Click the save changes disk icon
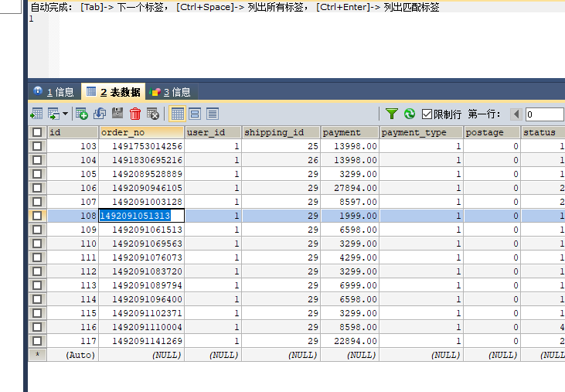This screenshot has height=392, width=565. 117,114
